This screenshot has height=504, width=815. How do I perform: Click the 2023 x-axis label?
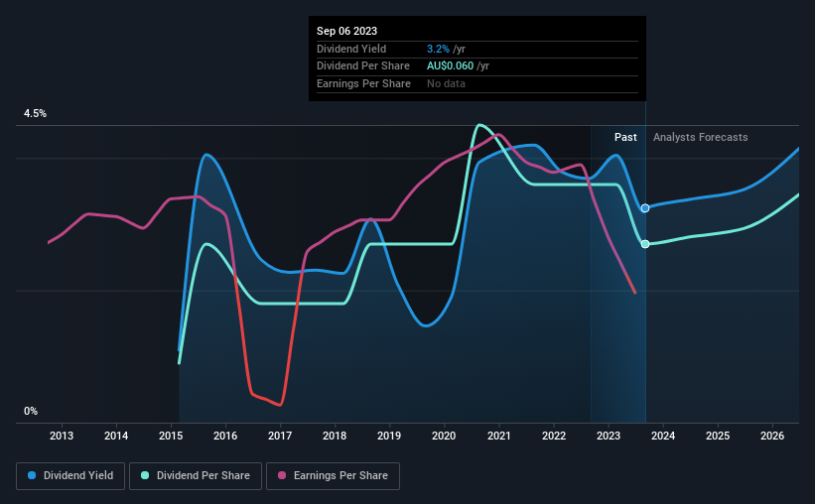coord(609,436)
